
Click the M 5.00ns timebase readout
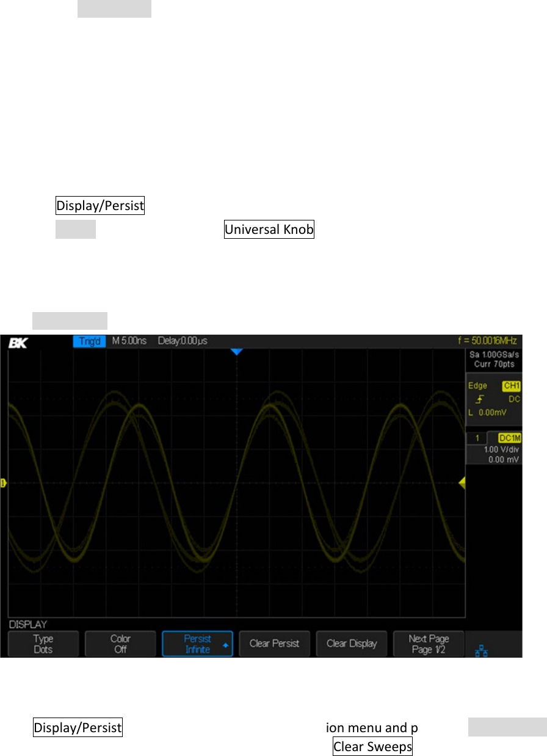pyautogui.click(x=129, y=341)
